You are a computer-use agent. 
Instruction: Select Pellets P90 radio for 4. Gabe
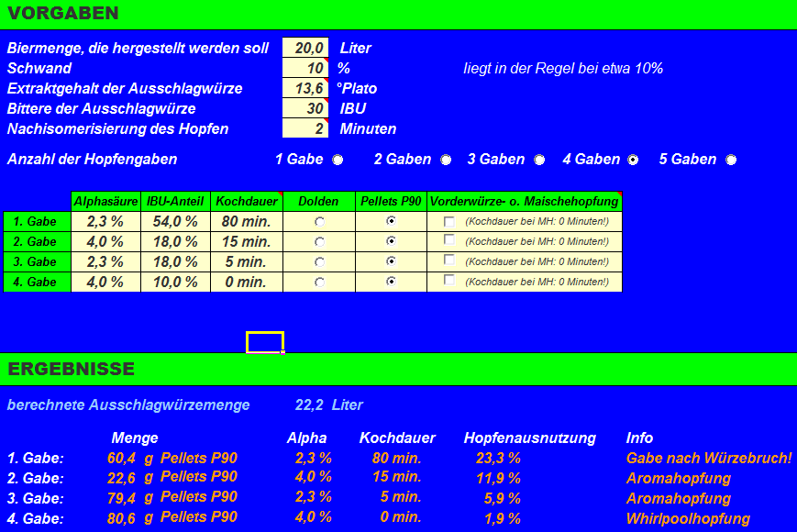pos(392,282)
